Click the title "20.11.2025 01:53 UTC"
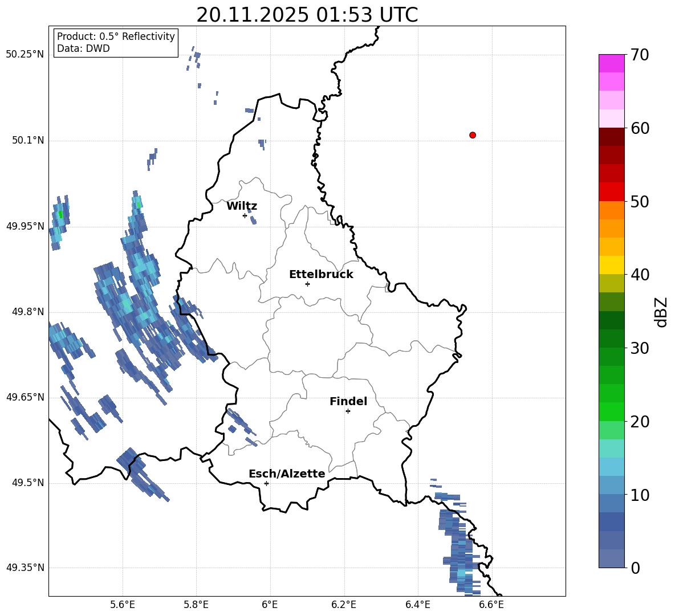The width and height of the screenshot is (675, 616). click(307, 15)
